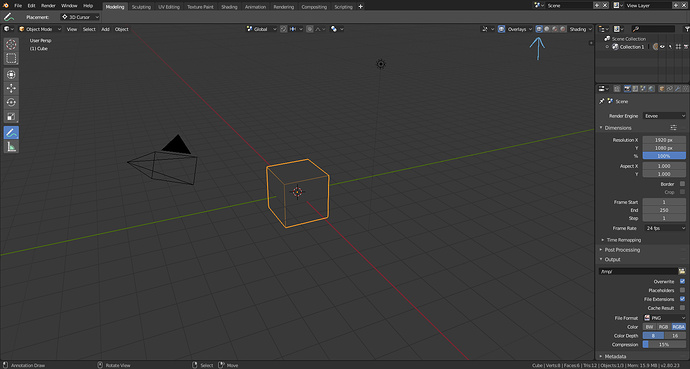This screenshot has height=369, width=690.
Task: Pin the properties editor context
Action: [602, 102]
